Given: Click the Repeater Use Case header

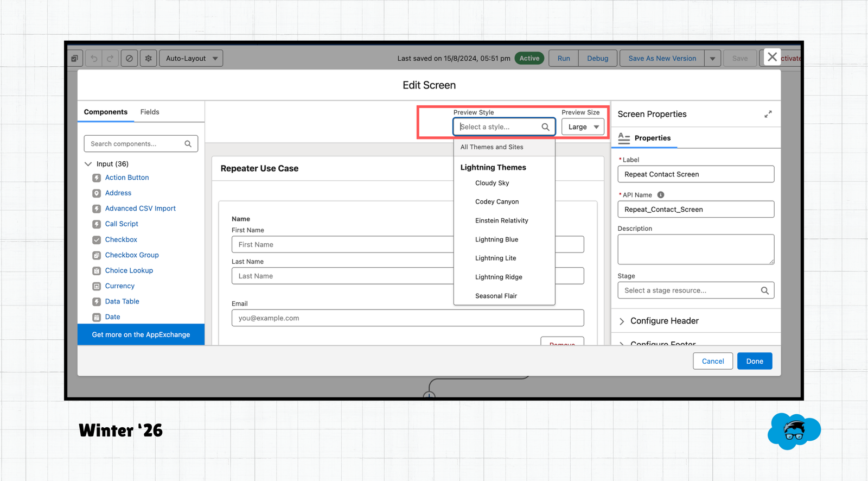Looking at the screenshot, I should point(259,168).
